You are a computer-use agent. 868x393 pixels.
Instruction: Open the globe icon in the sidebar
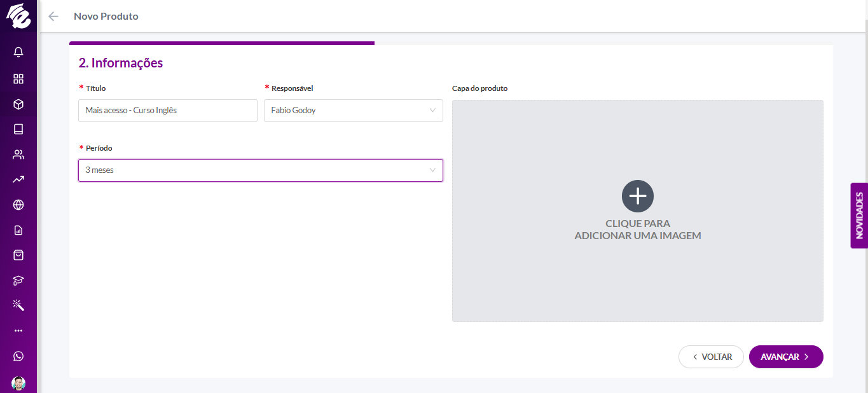(18, 205)
